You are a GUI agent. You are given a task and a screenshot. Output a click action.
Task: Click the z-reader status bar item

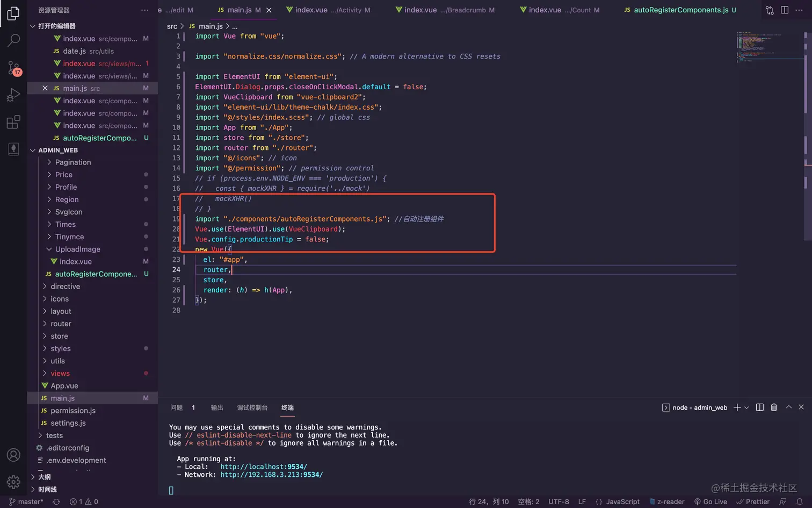[x=667, y=502]
